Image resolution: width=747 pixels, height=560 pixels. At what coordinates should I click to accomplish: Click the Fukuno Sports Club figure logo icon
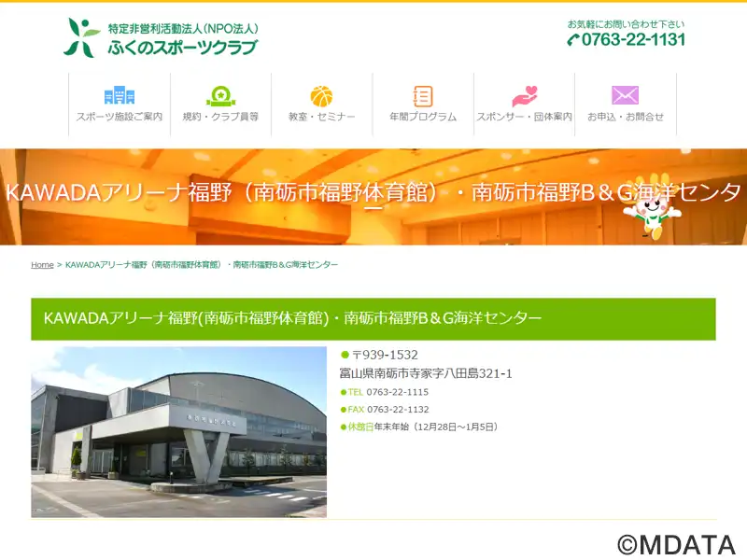pyautogui.click(x=81, y=37)
